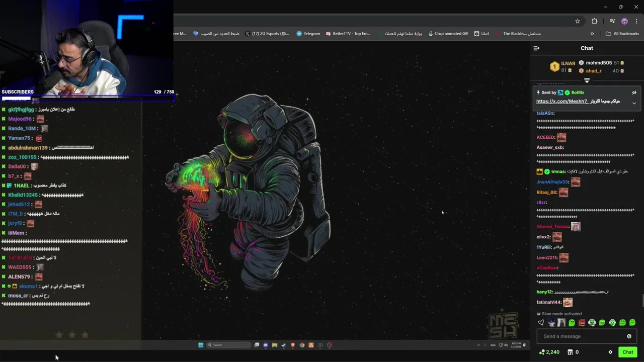Expand the pinned message with the chevron
Viewport: 644px width, 362px height.
tap(634, 103)
